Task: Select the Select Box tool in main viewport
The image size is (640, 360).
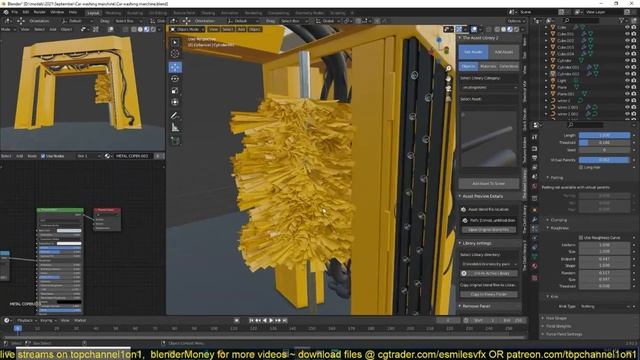Action: [x=175, y=42]
